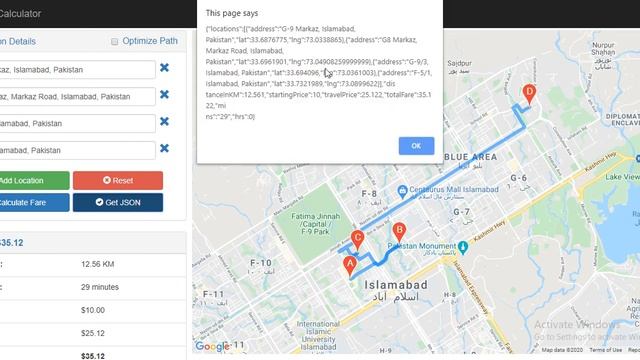Delete the fourth location row using its X icon
The height and width of the screenshot is (360, 640).
164,149
